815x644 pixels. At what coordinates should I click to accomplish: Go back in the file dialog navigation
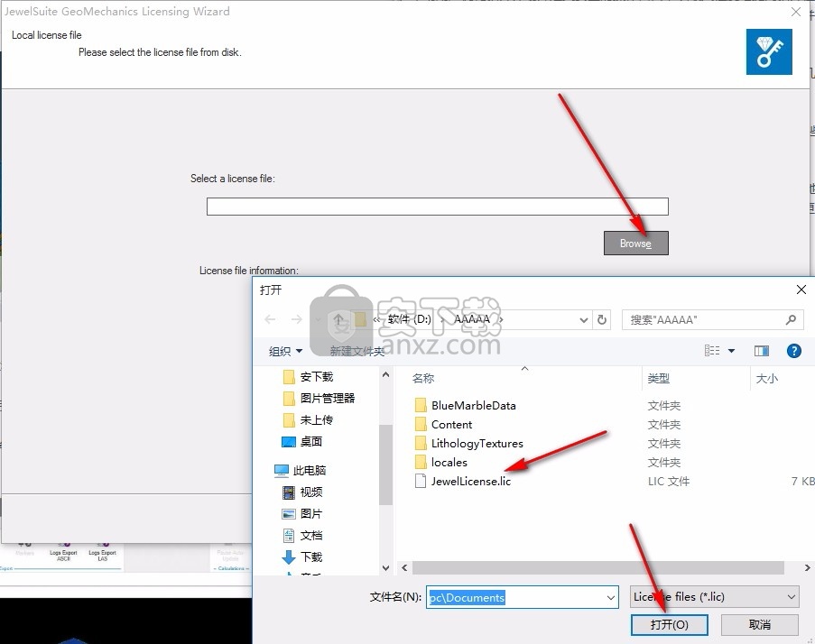270,319
